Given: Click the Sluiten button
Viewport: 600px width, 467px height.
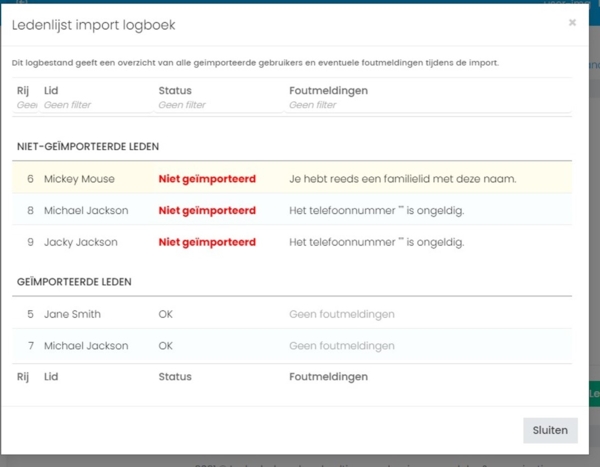Looking at the screenshot, I should pos(550,430).
